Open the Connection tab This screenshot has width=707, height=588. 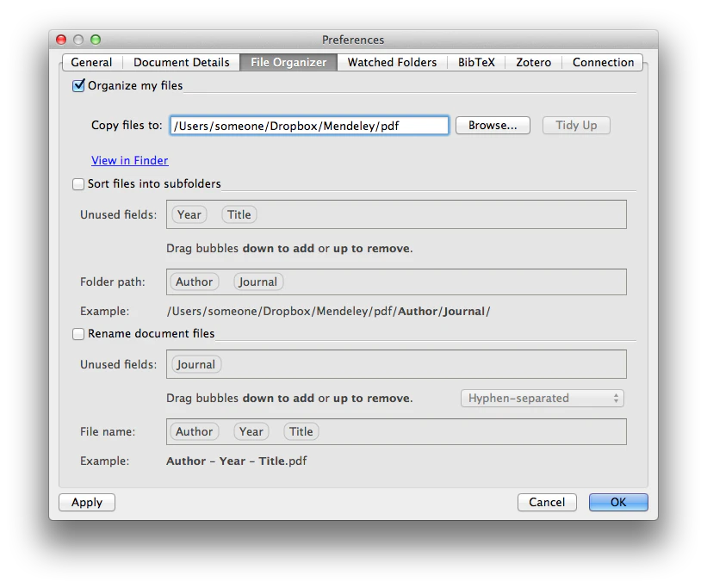pos(603,62)
